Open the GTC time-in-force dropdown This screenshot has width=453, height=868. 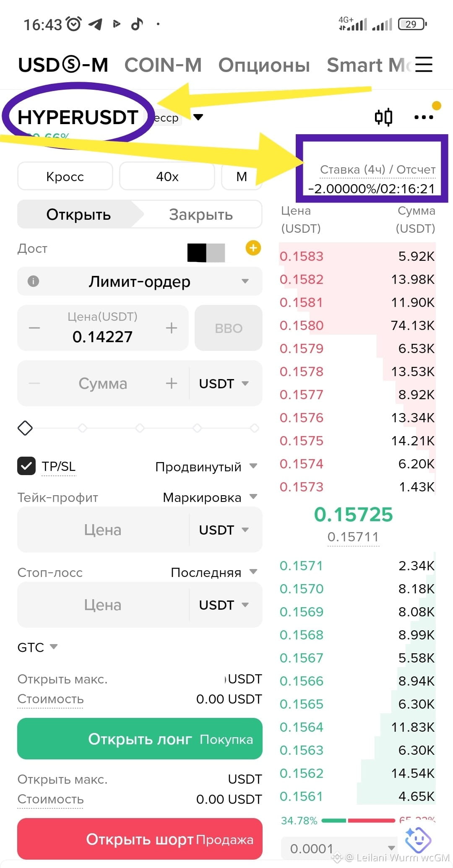coord(37,647)
